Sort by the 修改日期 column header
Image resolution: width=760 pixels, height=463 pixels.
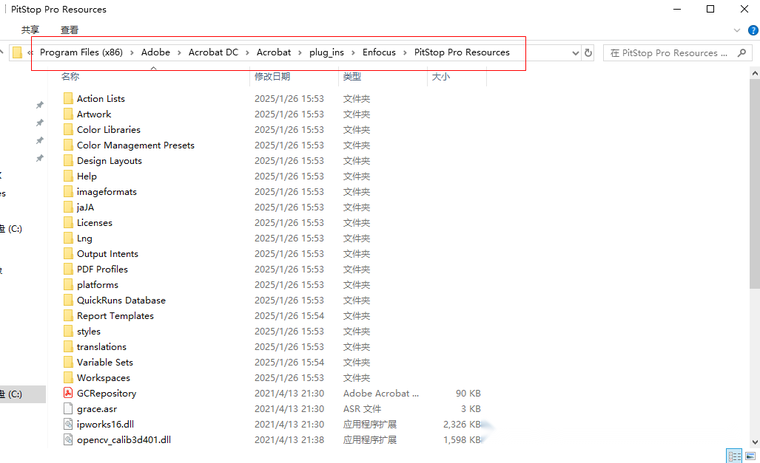272,77
